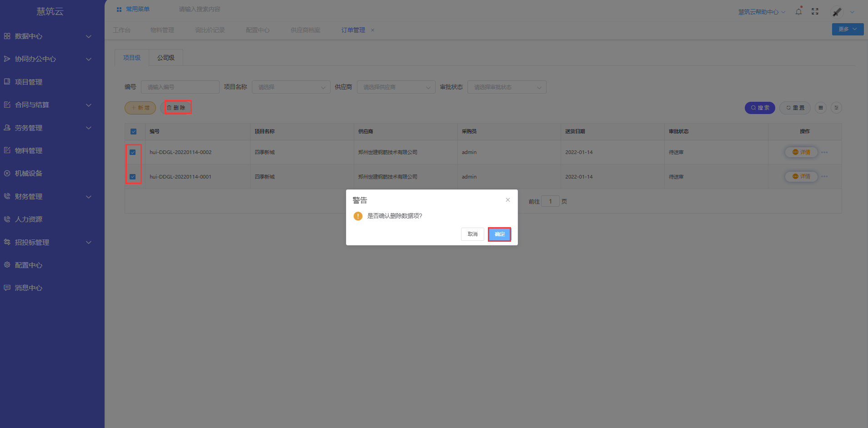Image resolution: width=868 pixels, height=428 pixels.
Task: Open 详情 for order 0001
Action: (801, 176)
